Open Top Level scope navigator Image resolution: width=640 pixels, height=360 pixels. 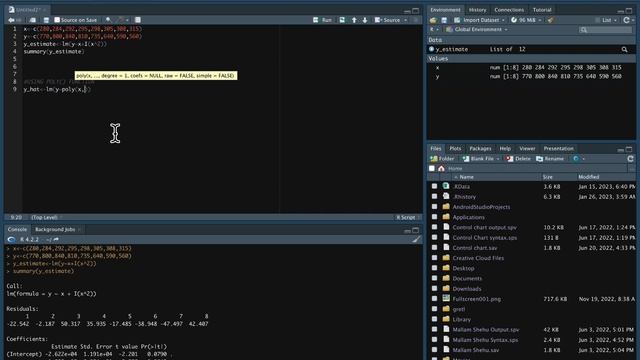point(46,218)
